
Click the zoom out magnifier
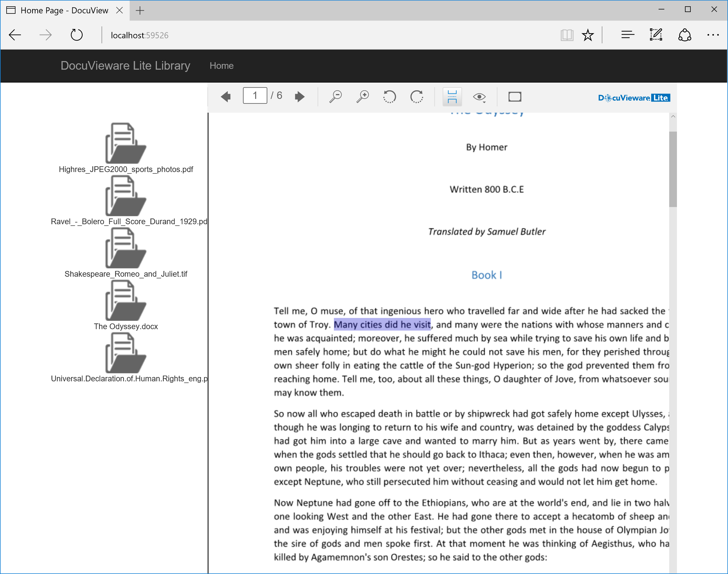click(x=335, y=97)
